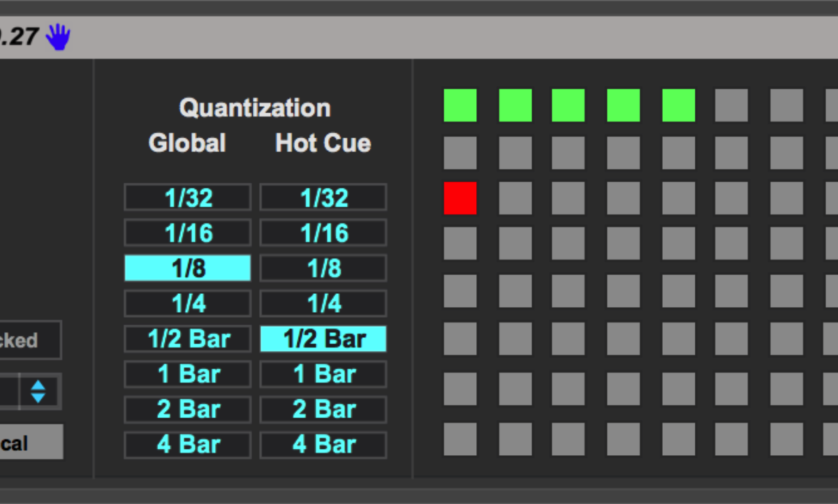Image resolution: width=838 pixels, height=504 pixels.
Task: Click the partially visible 'cked' button
Action: pyautogui.click(x=28, y=341)
